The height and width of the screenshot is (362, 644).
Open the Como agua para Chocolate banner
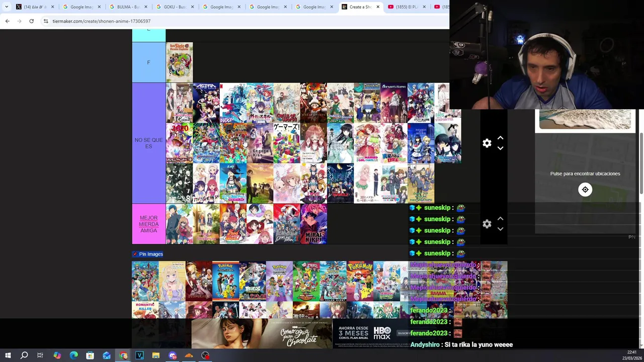(x=262, y=333)
